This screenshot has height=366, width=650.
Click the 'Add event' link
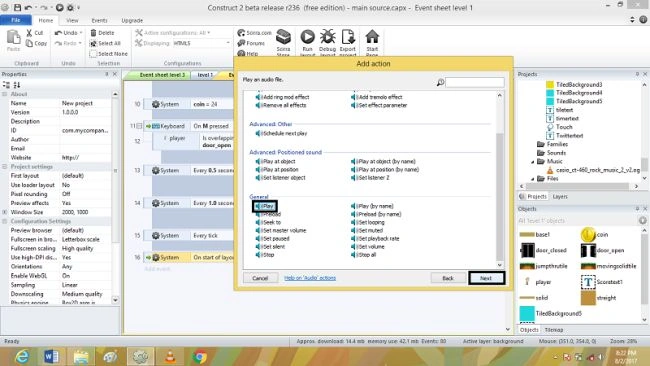pyautogui.click(x=157, y=269)
